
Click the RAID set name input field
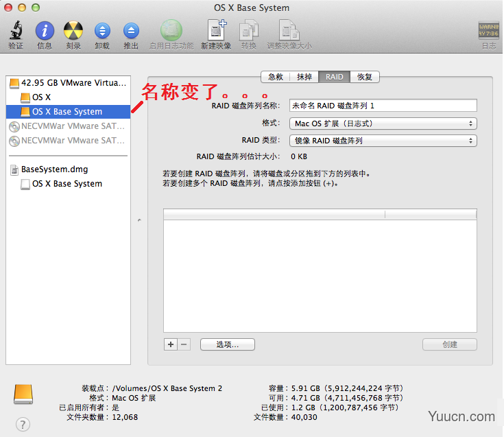tap(383, 106)
